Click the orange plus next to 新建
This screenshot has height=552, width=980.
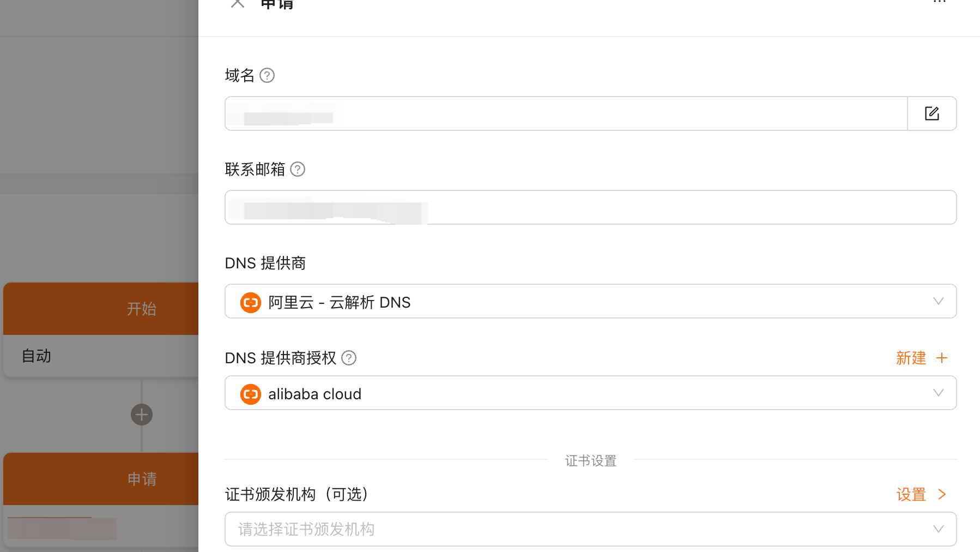pyautogui.click(x=942, y=358)
